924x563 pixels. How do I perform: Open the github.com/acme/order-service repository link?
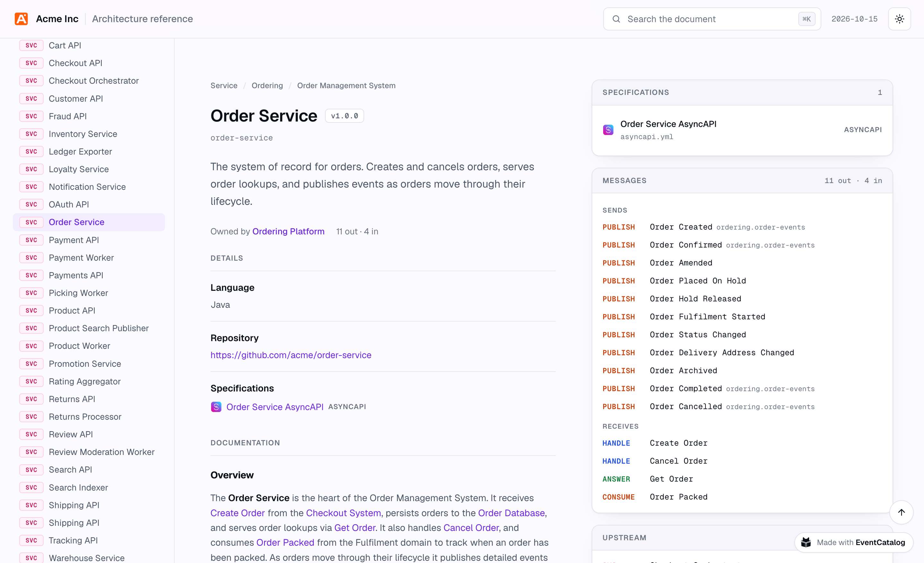[x=291, y=355]
